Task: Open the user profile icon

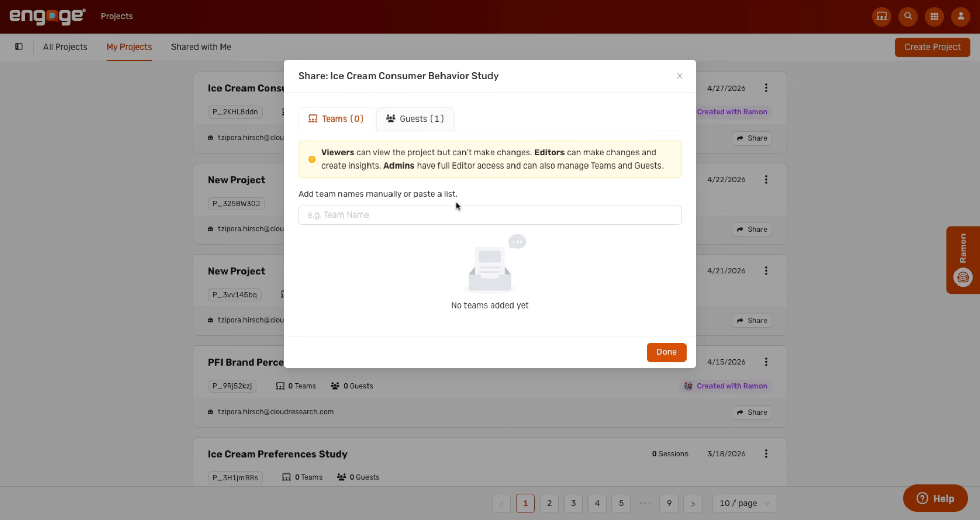Action: (x=961, y=16)
